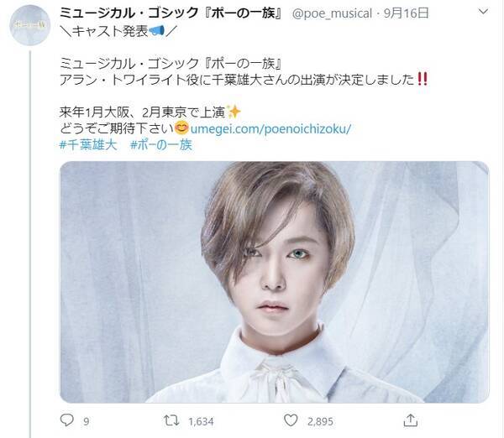Click the @poe_musical handle
The image size is (504, 438).
click(332, 13)
